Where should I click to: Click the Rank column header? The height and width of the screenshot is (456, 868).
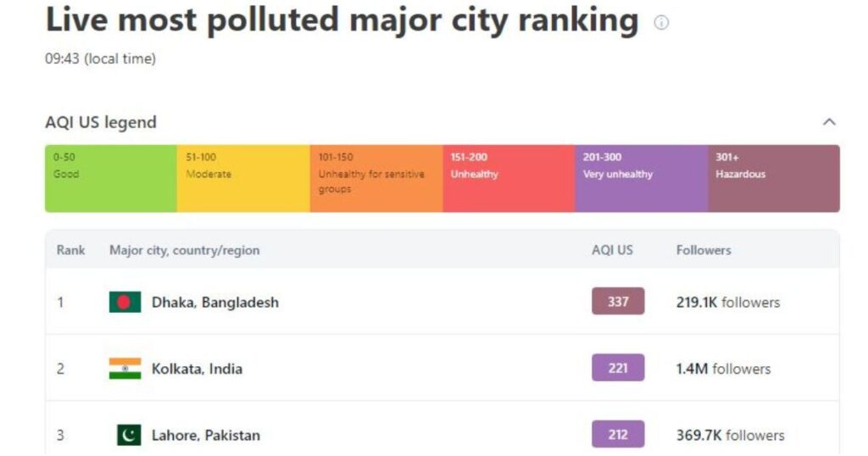pyautogui.click(x=71, y=250)
